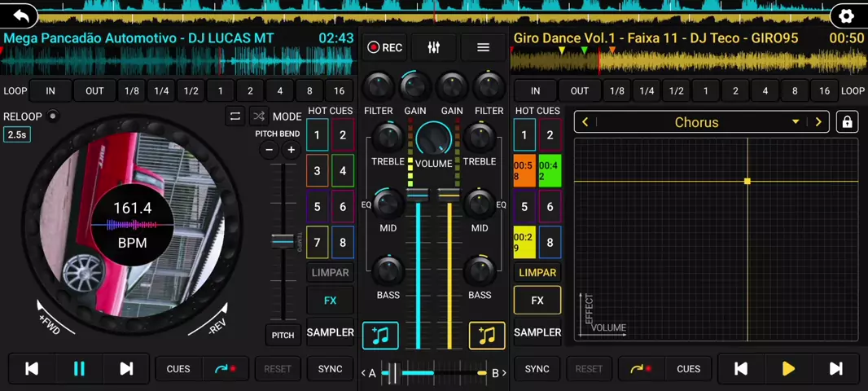Toggle the RELOOP indicator
Image resolution: width=868 pixels, height=391 pixels.
[x=52, y=116]
